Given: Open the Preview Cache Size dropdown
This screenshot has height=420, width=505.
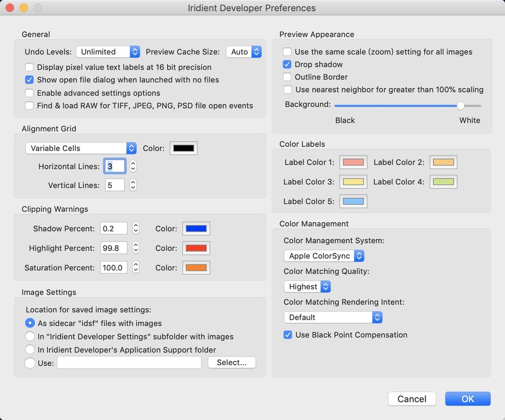Looking at the screenshot, I should point(244,52).
